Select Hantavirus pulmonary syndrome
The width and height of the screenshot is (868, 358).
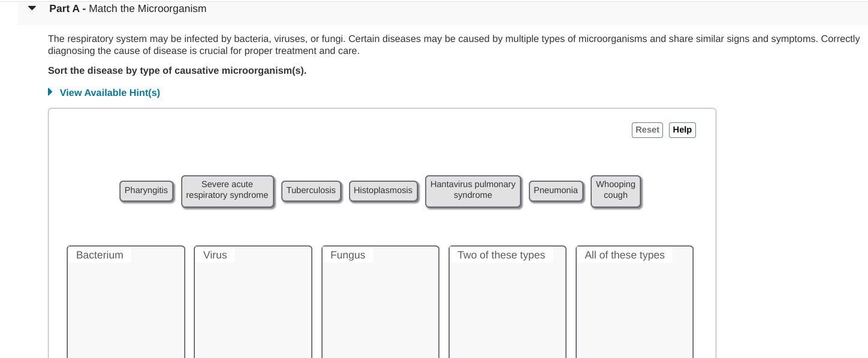(x=472, y=189)
